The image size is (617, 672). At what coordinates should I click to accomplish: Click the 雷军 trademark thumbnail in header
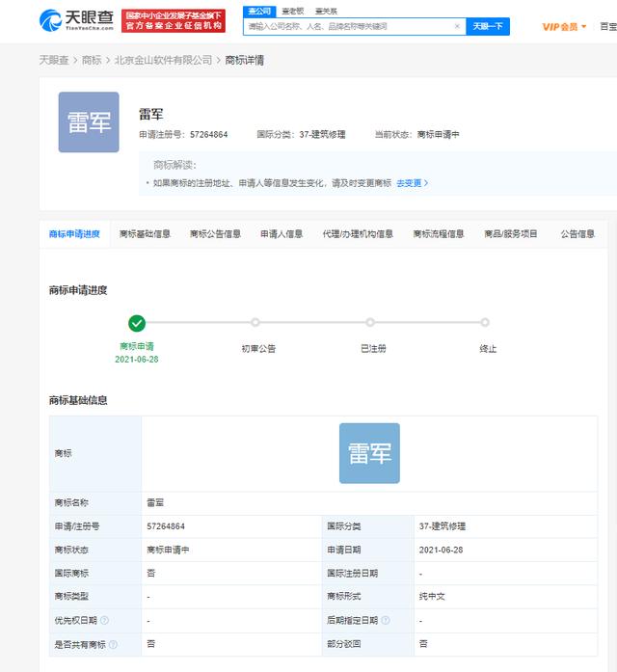(89, 122)
